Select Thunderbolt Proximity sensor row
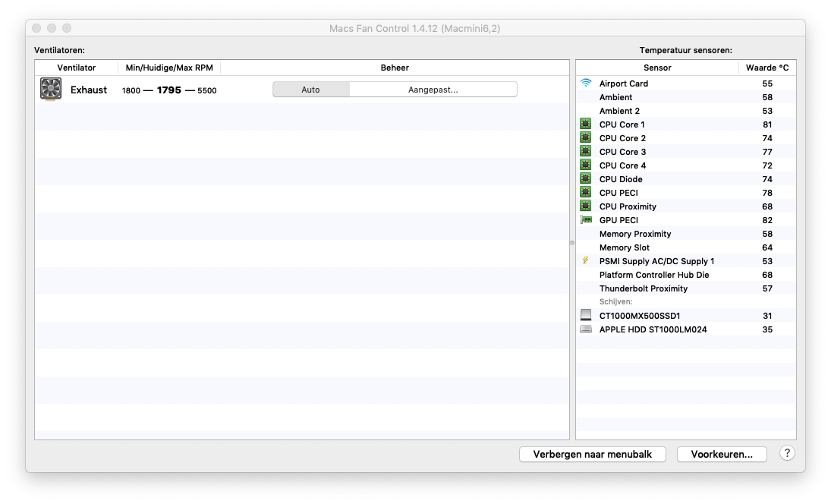Image resolution: width=831 pixels, height=504 pixels. (686, 288)
